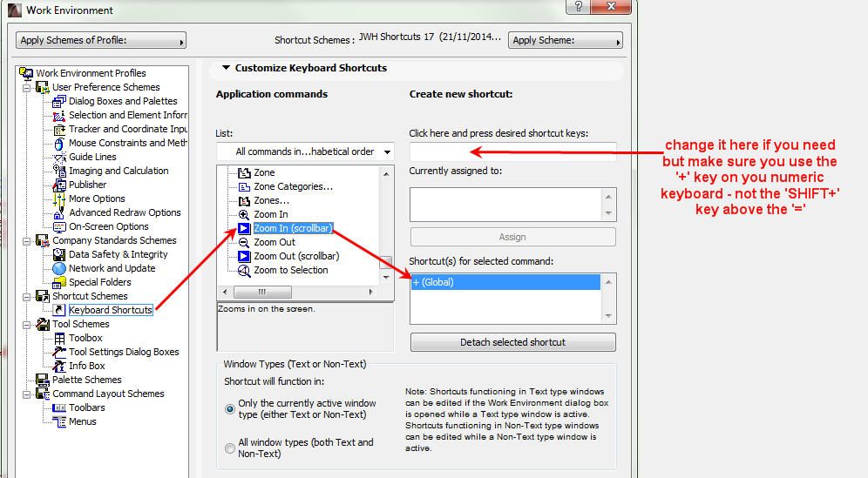868x478 pixels.
Task: Click the Zoom to Selection icon
Action: 243,271
